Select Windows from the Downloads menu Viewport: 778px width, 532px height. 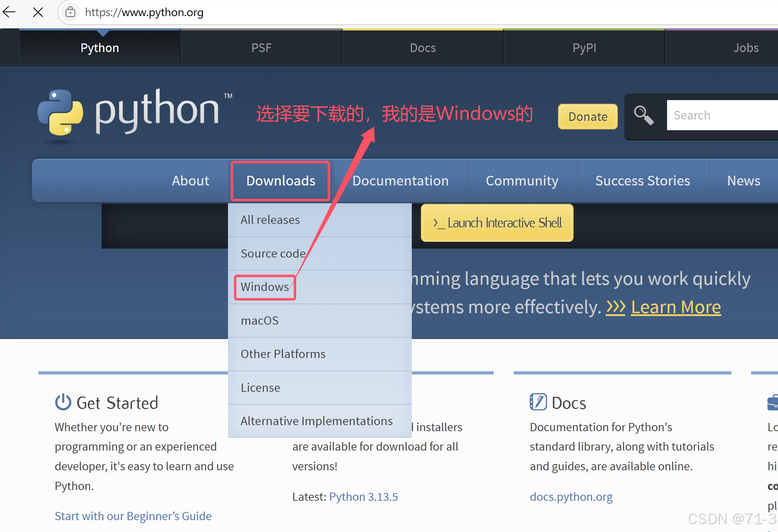point(265,287)
